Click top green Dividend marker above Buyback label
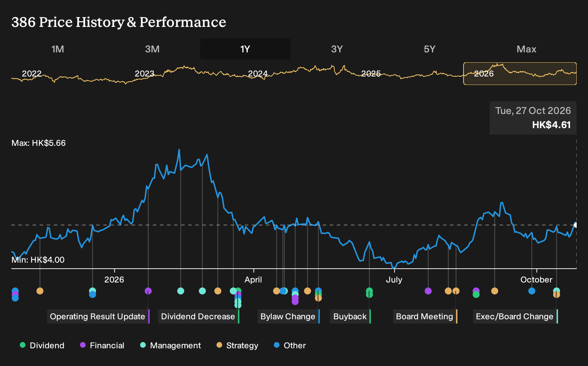Screen dimensions: 588x366 coord(369,291)
